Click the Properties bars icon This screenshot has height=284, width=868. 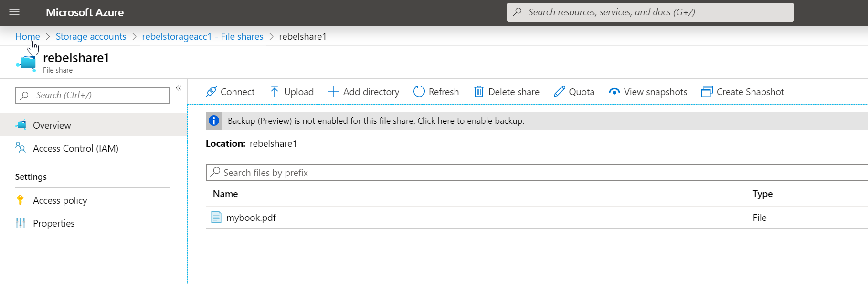tap(21, 223)
